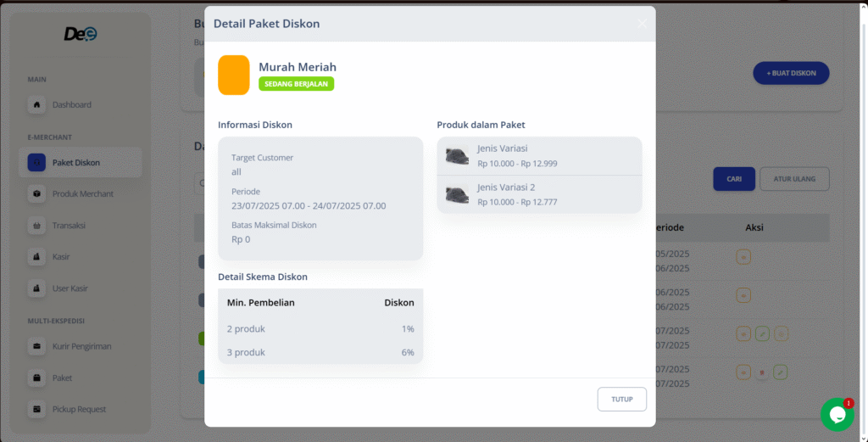This screenshot has width=868, height=442.
Task: Click the Jenis Variasi product thumbnail
Action: pyautogui.click(x=457, y=156)
